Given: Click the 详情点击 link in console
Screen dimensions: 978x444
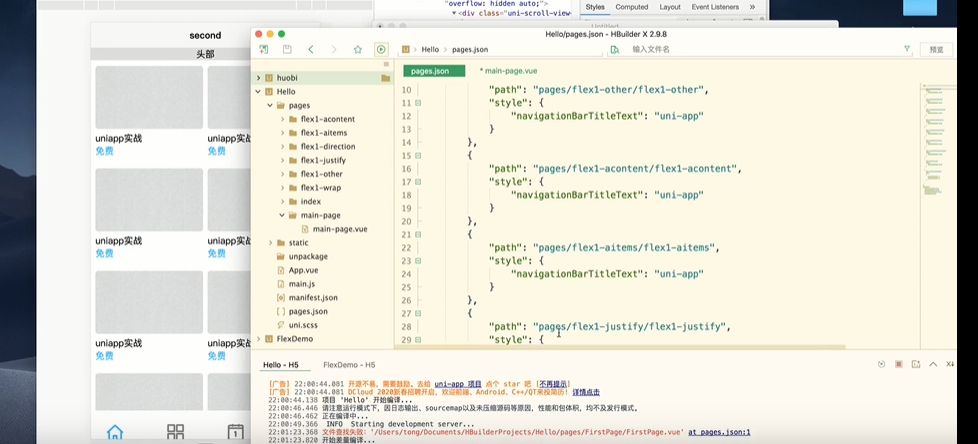Looking at the screenshot, I should coord(586,392).
